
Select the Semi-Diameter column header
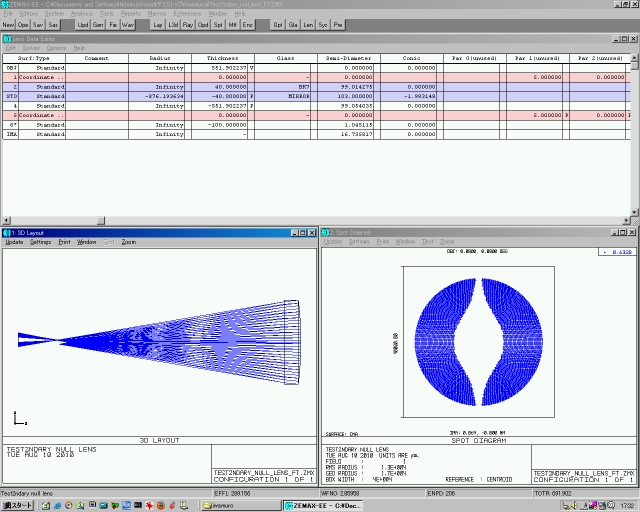pyautogui.click(x=349, y=58)
